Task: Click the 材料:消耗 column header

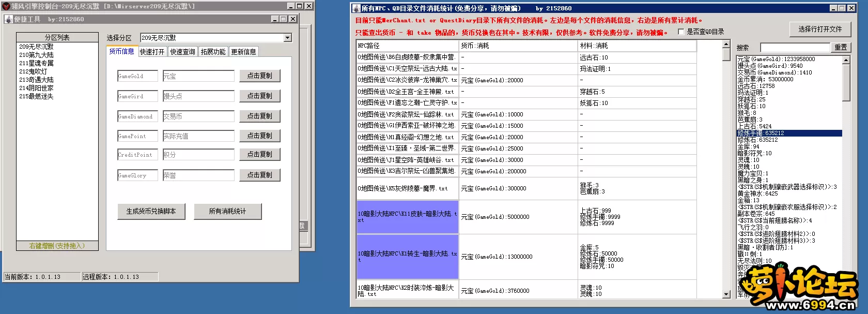Action: [x=637, y=46]
